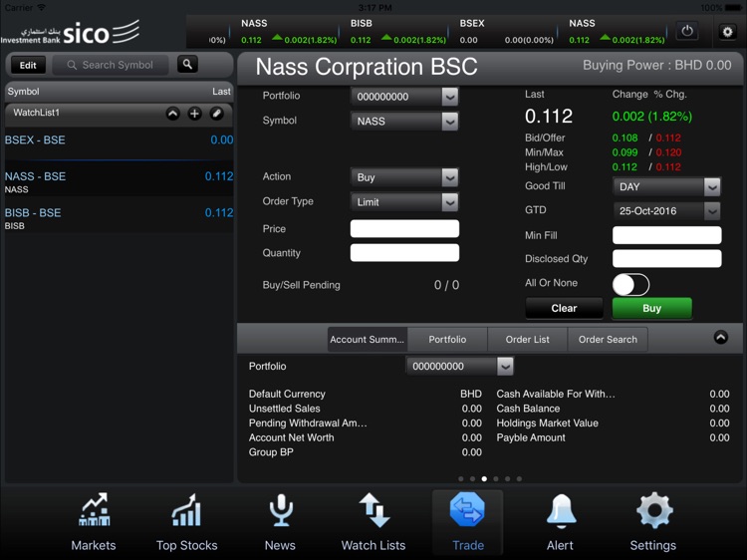The height and width of the screenshot is (560, 747).
Task: Select the BSEX - BSE watchlist row
Action: (x=120, y=142)
